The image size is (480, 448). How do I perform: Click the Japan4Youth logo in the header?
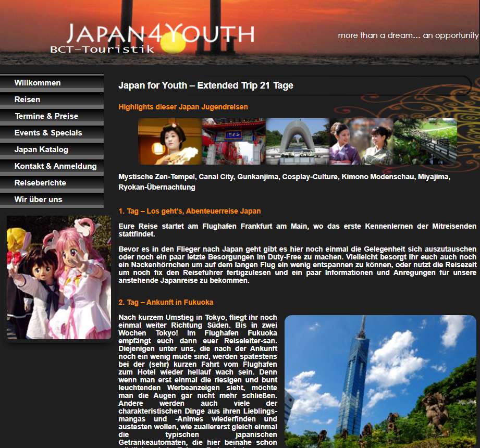161,33
